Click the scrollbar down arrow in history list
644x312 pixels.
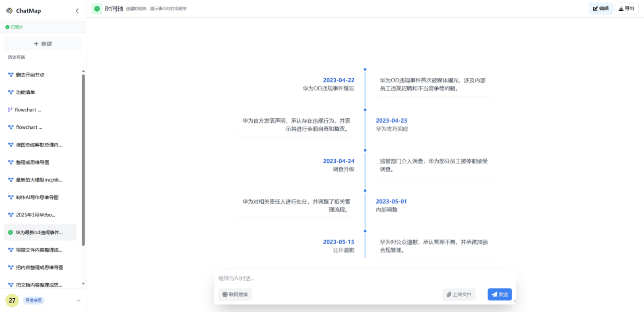point(83,284)
